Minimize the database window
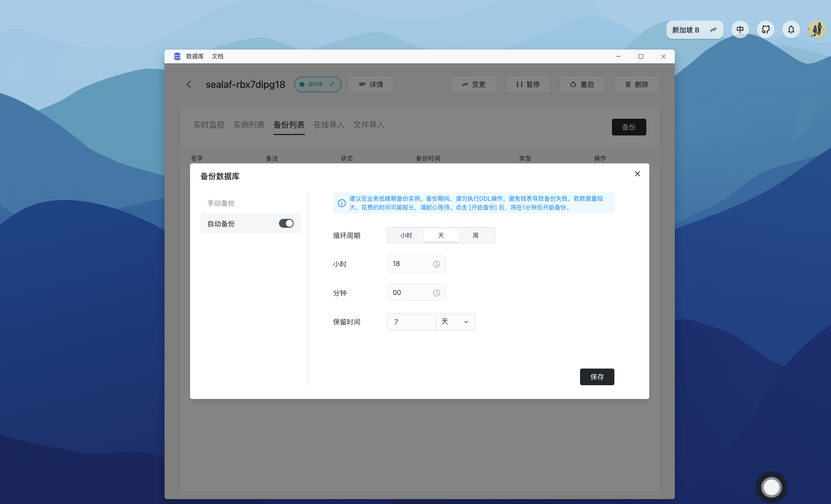 coord(618,56)
